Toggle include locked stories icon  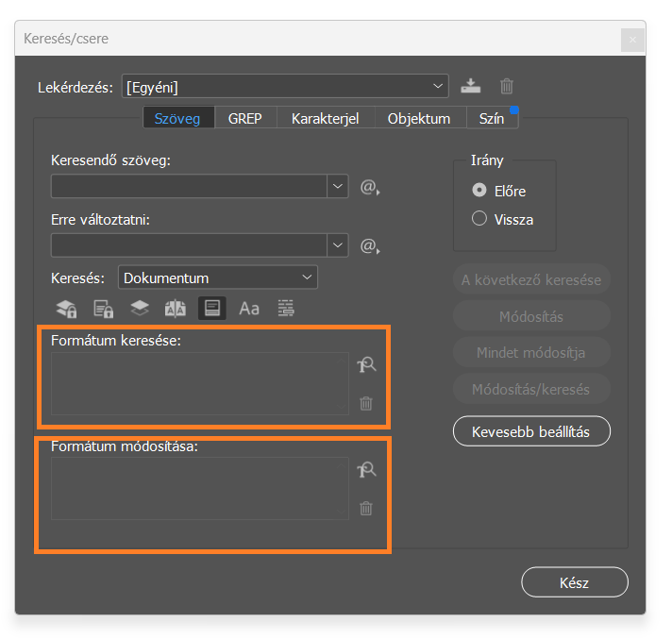click(x=103, y=309)
